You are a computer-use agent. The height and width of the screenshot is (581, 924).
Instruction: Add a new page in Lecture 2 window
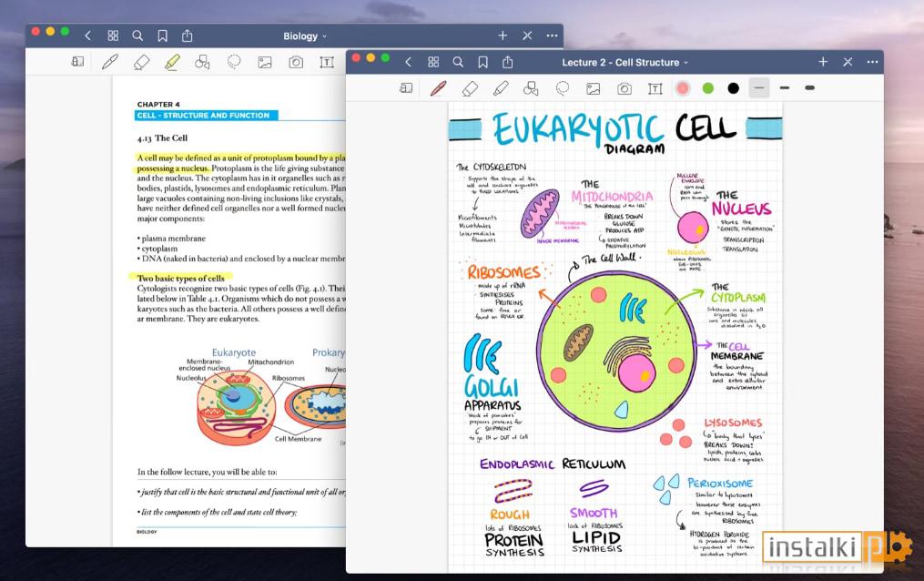pyautogui.click(x=823, y=62)
